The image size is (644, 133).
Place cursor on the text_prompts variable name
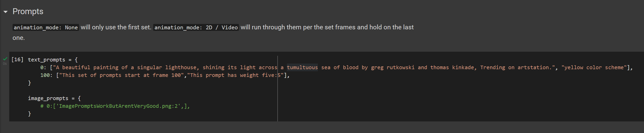click(x=46, y=60)
